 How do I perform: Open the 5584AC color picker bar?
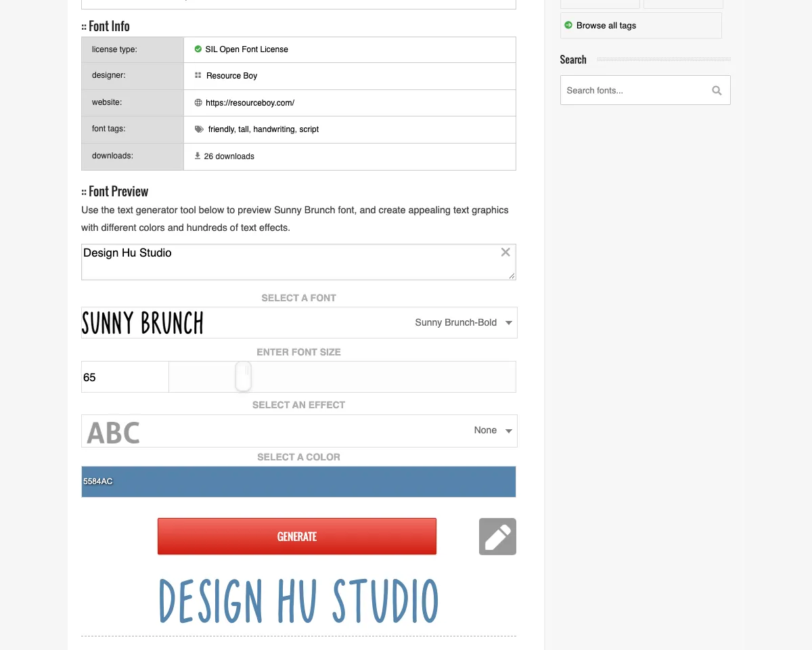point(298,481)
